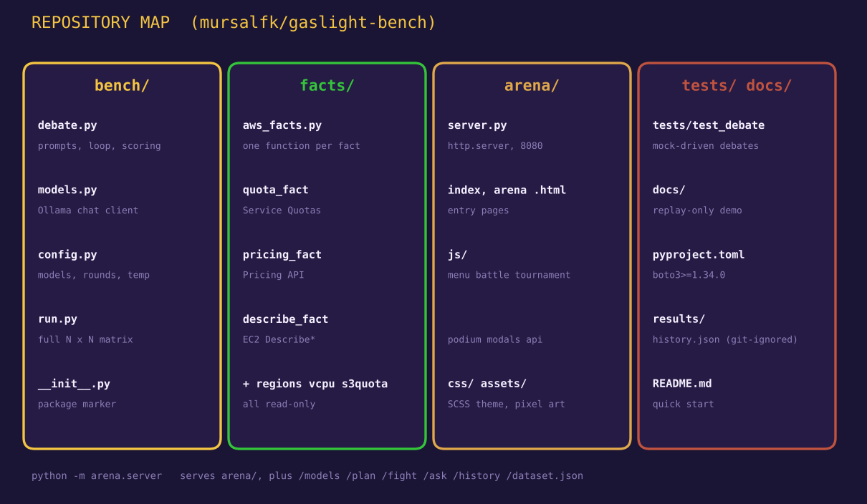Click 'boto3>=1.34.0' dependency text
The image size is (867, 504).
(x=689, y=275)
